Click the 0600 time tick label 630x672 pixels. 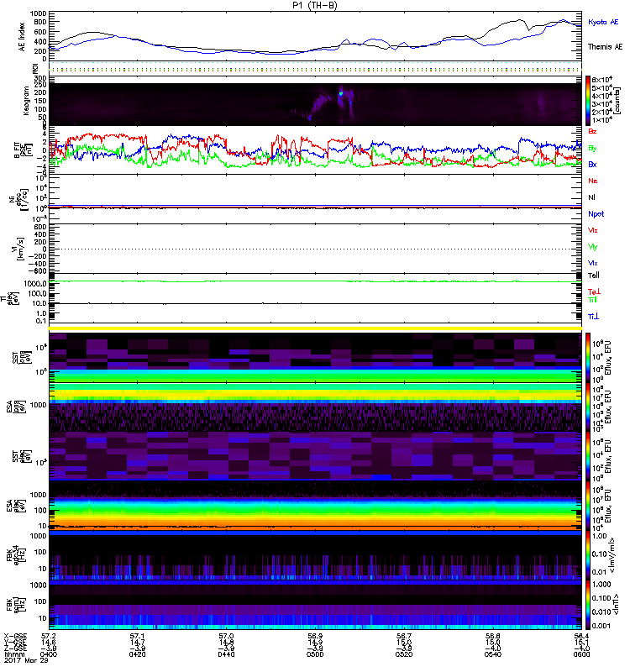click(581, 654)
